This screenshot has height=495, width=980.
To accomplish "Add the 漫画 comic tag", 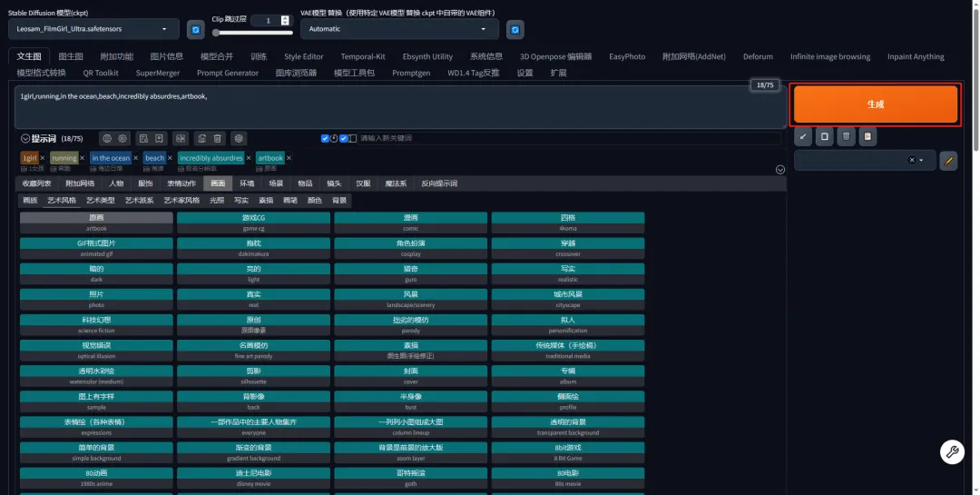I will [411, 223].
